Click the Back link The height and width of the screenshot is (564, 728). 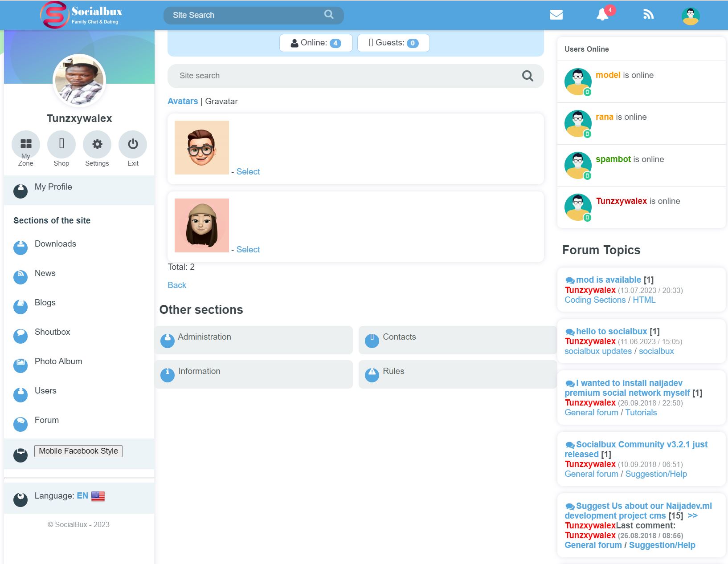pyautogui.click(x=177, y=285)
